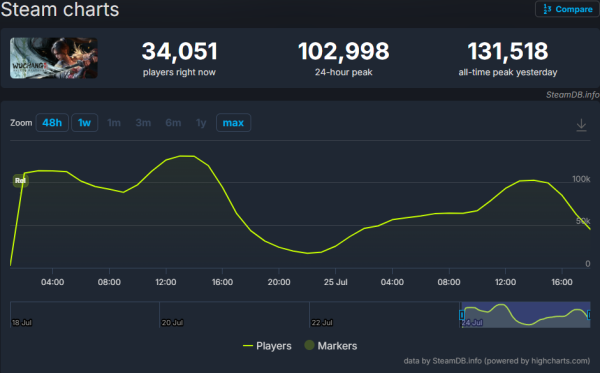Click the Rel release marker on chart

click(20, 181)
